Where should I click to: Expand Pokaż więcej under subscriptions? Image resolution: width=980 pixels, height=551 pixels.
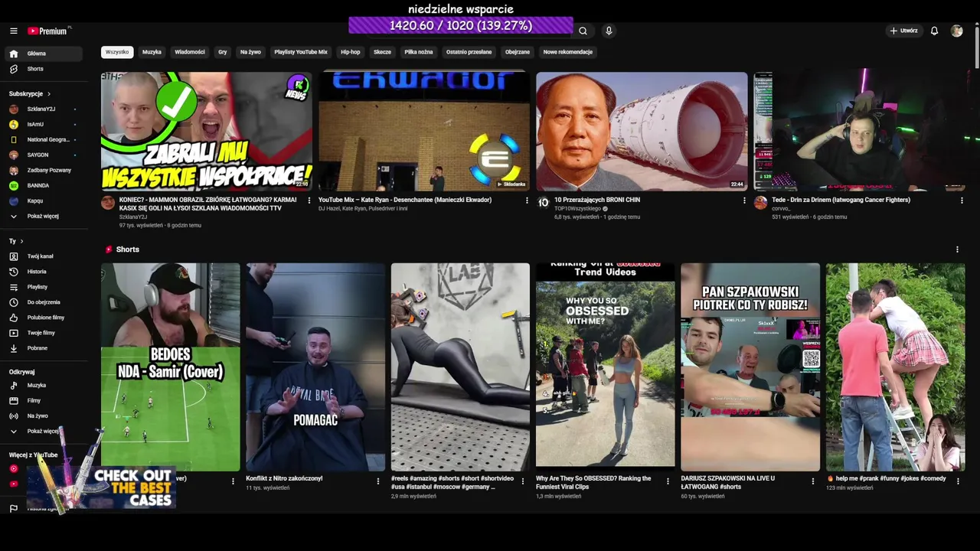pos(42,216)
